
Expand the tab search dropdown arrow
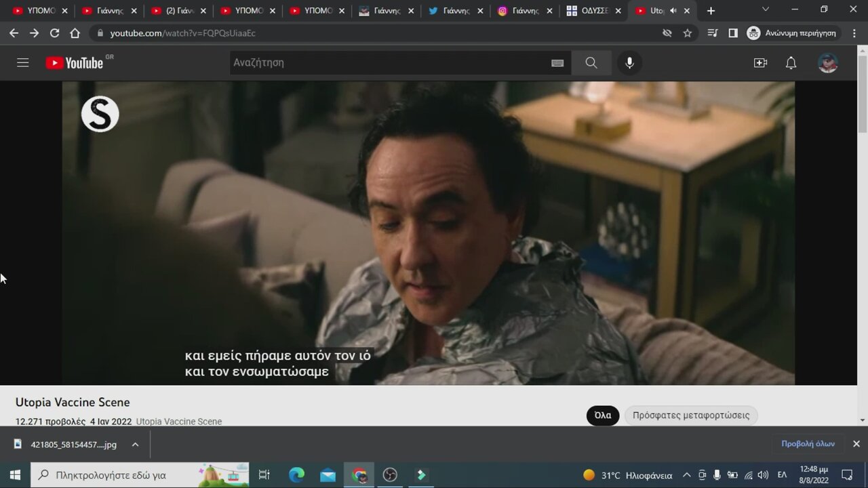[766, 9]
